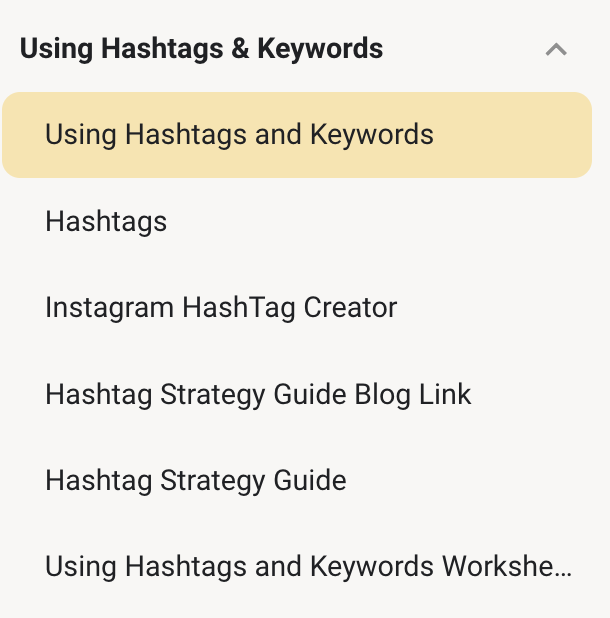Open the highlighted Using Hashtags and Keywords lesson
The width and height of the screenshot is (610, 618).
[239, 135]
